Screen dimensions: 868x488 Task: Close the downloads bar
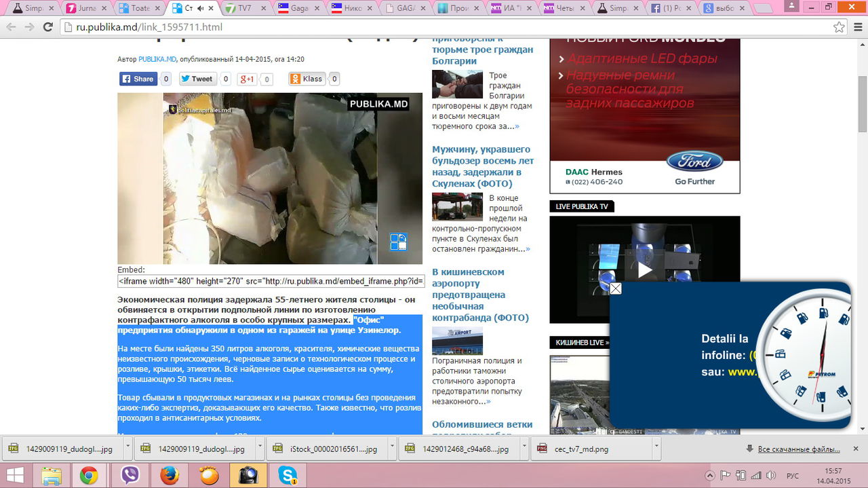tap(857, 448)
